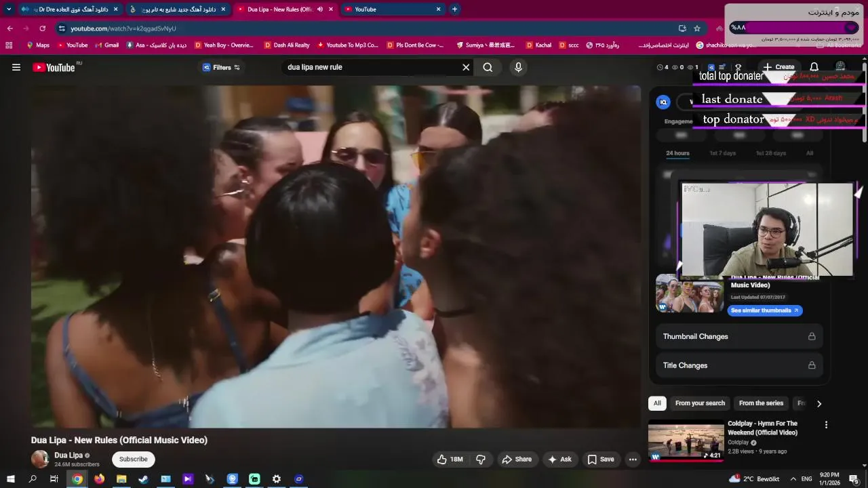Select the 1st 28 days tab
Image resolution: width=868 pixels, height=488 pixels.
click(x=770, y=153)
